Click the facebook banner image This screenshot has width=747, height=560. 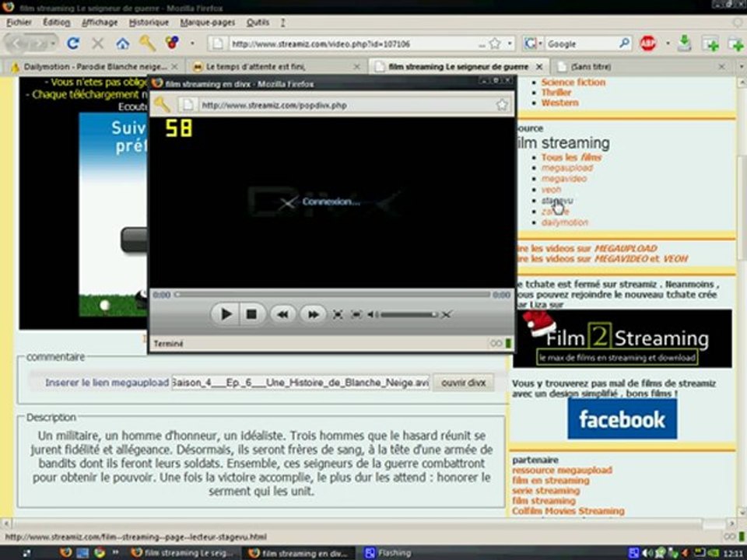point(622,418)
